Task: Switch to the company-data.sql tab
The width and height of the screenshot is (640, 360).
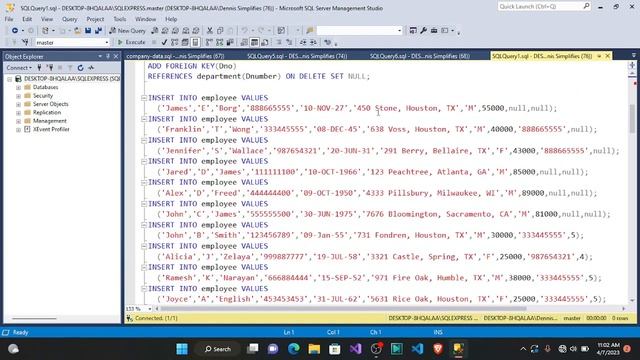Action: click(175, 56)
